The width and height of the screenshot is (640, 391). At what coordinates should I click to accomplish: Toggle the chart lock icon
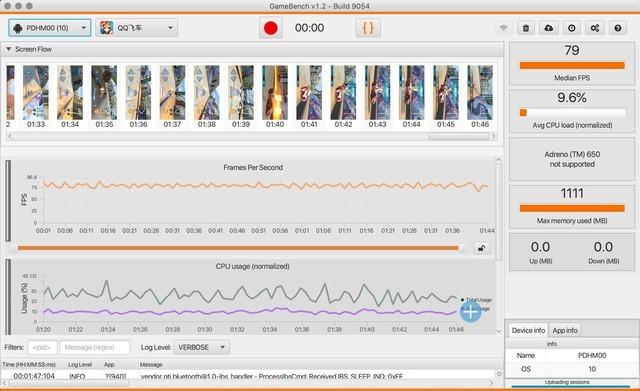(482, 248)
